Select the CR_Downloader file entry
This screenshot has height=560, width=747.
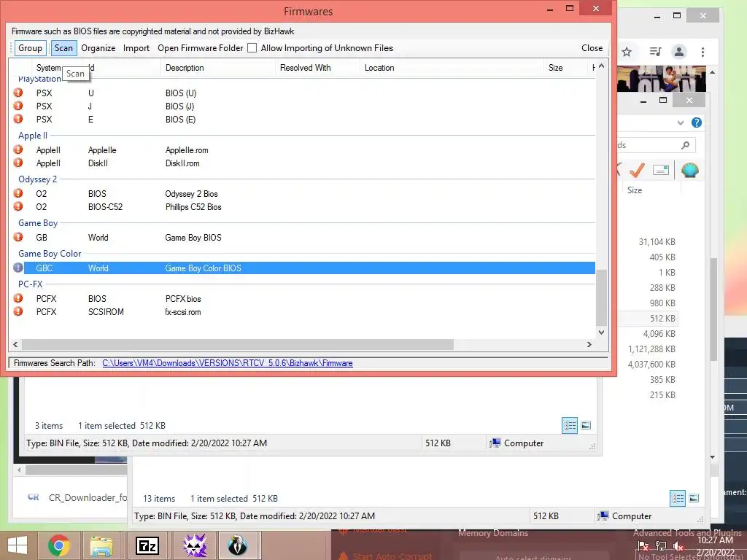click(x=76, y=497)
